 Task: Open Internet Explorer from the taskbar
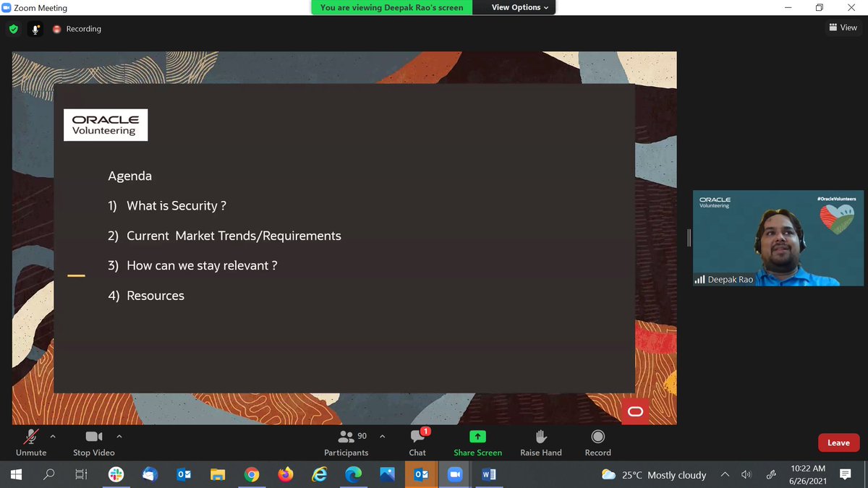[319, 475]
